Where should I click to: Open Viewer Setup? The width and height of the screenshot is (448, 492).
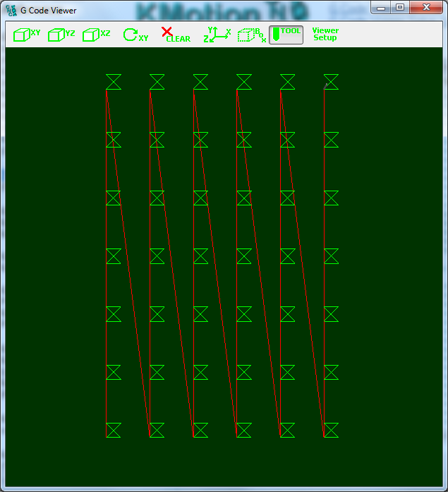pyautogui.click(x=325, y=34)
